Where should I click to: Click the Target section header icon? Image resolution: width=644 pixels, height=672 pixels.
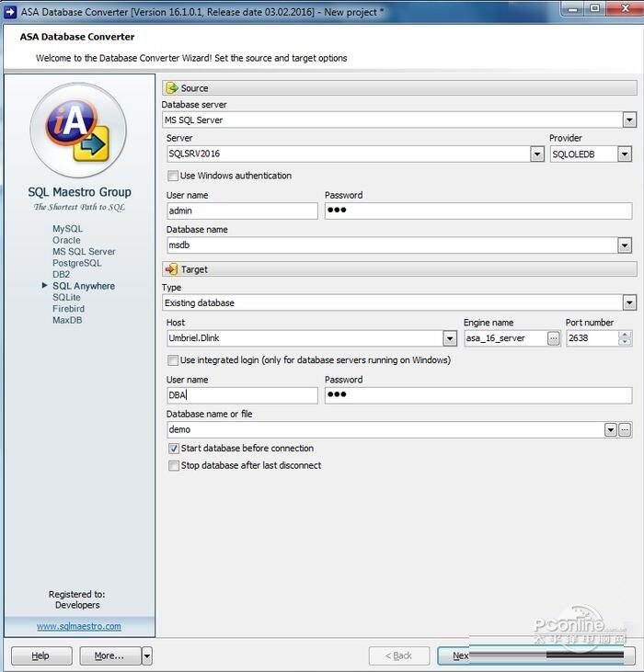pyautogui.click(x=172, y=269)
